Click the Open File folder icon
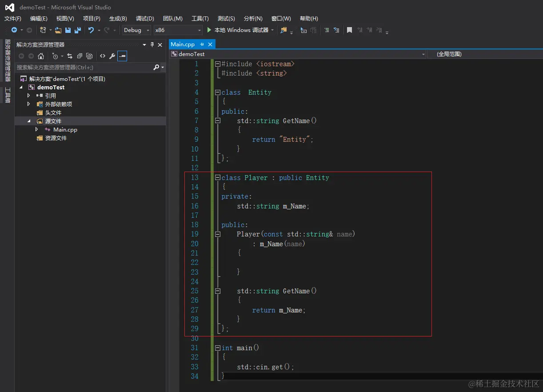This screenshot has height=392, width=543. click(58, 30)
